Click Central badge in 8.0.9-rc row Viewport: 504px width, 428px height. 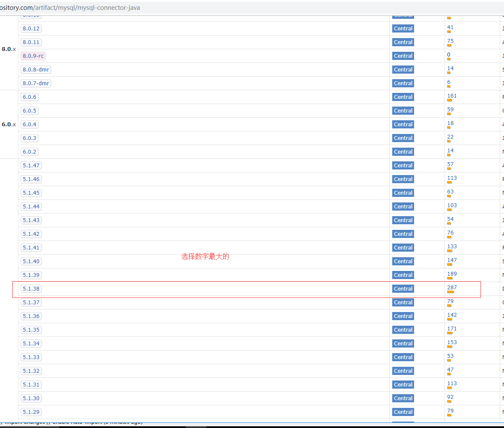coord(403,56)
